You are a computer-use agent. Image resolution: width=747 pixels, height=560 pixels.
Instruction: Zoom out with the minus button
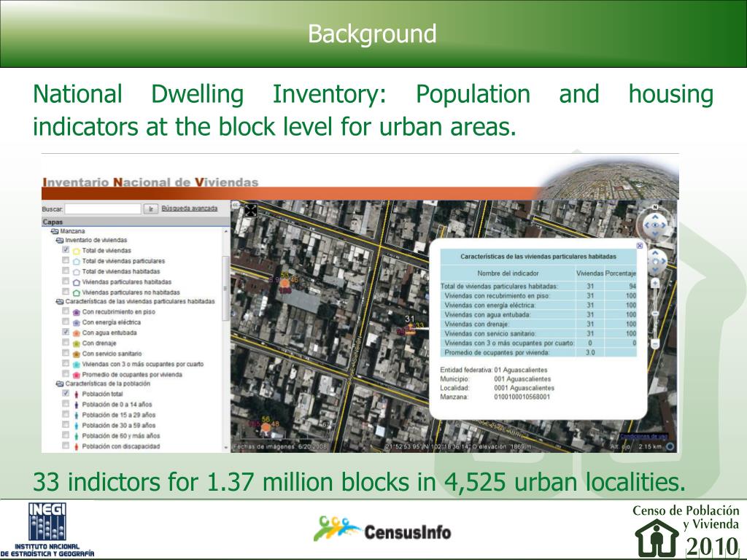click(655, 343)
